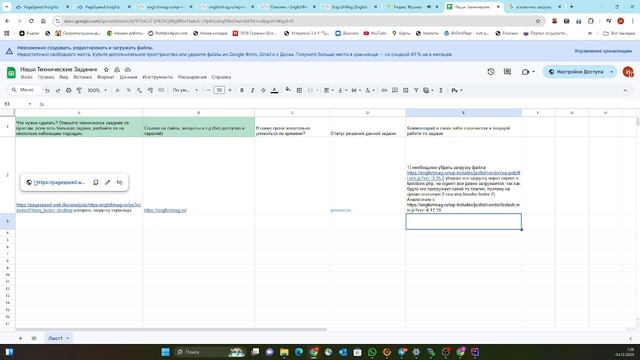Select the Лист1 sheet tab
The image size is (640, 360).
tap(58, 338)
